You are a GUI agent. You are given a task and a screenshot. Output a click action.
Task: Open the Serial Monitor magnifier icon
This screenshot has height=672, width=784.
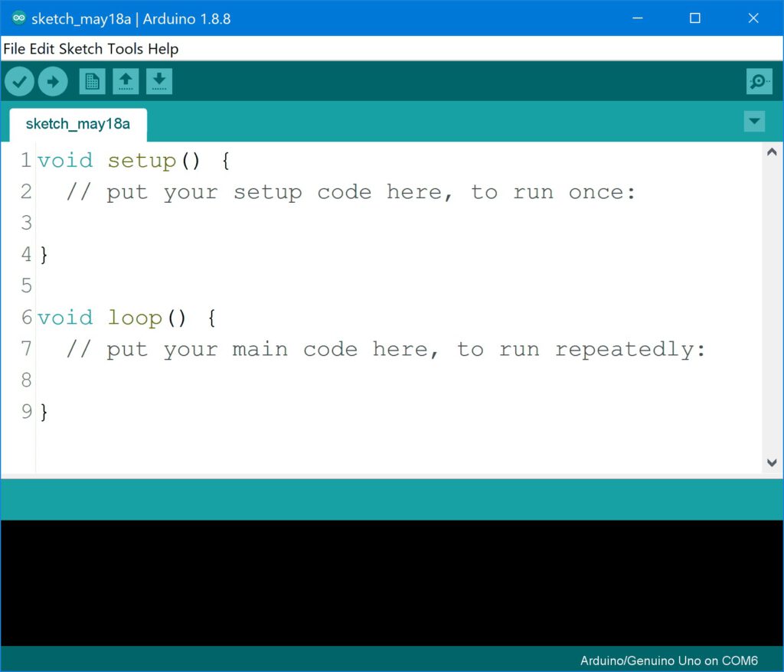click(759, 81)
